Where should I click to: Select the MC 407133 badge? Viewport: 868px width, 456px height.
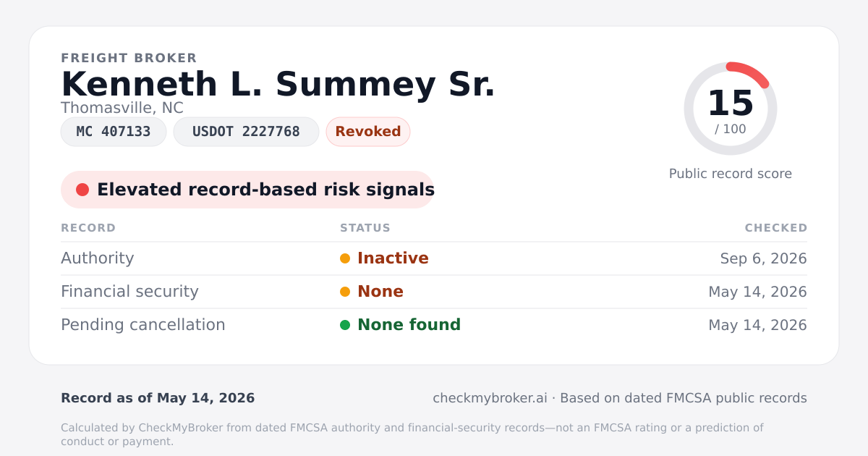coord(114,132)
